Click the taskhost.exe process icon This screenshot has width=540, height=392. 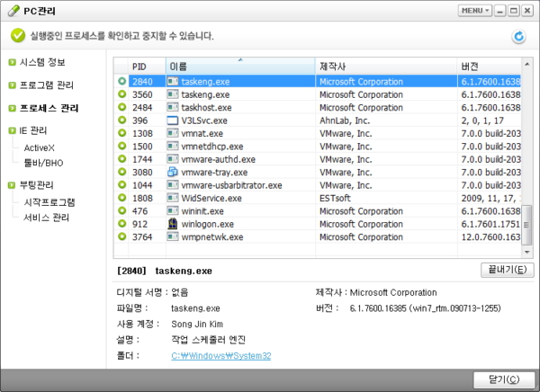click(174, 107)
